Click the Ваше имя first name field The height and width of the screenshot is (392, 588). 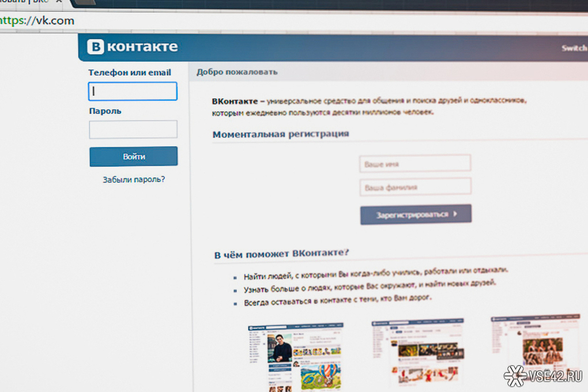click(x=415, y=164)
